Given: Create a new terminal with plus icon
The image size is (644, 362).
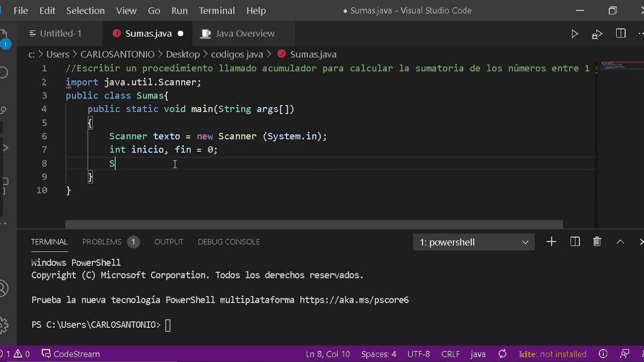Looking at the screenshot, I should point(551,242).
